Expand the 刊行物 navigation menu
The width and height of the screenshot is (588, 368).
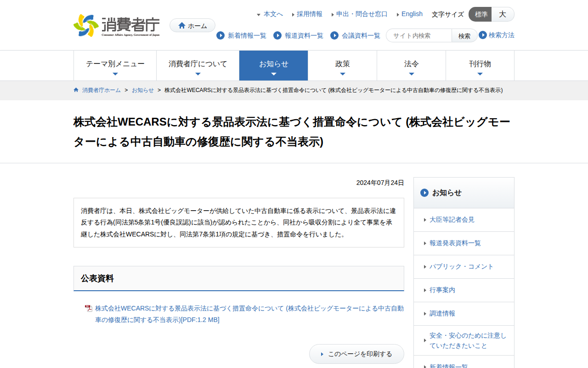coord(480,66)
